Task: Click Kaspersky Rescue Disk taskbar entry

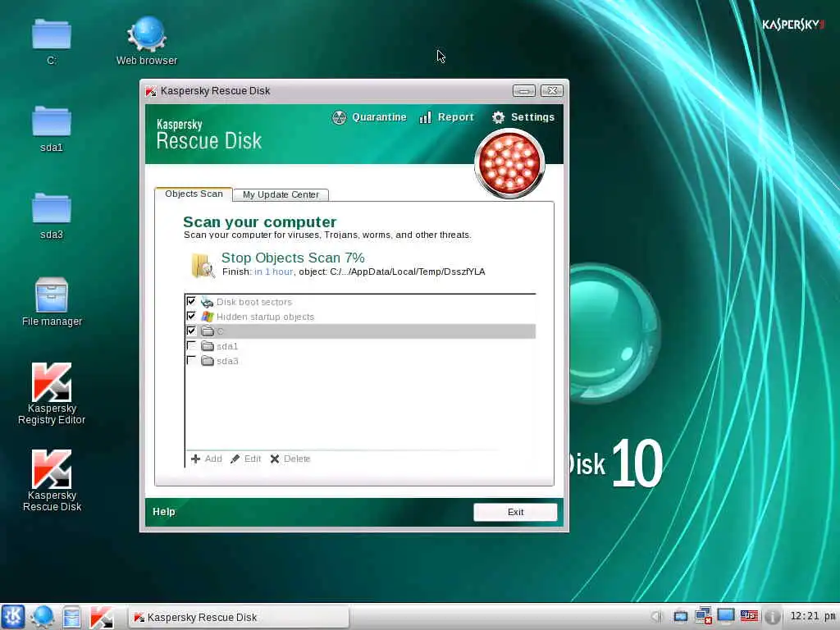Action: click(x=239, y=617)
